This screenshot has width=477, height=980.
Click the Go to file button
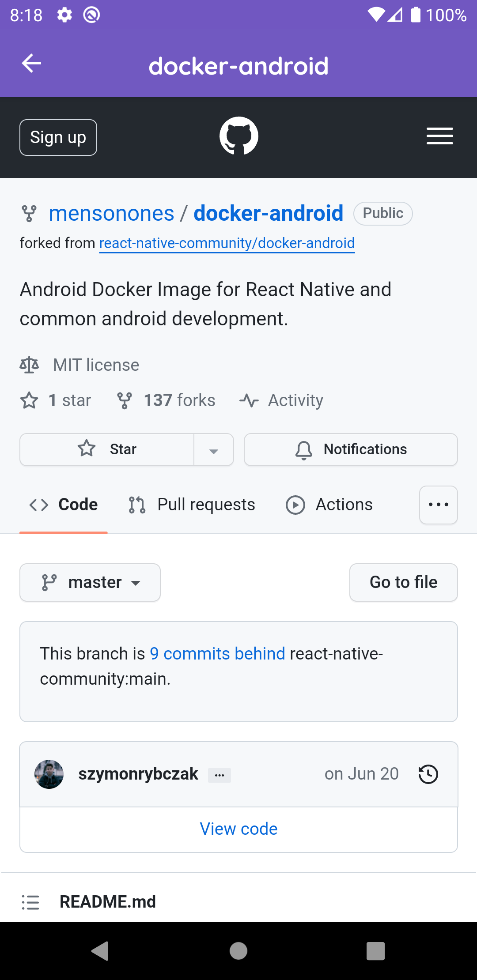tap(404, 582)
